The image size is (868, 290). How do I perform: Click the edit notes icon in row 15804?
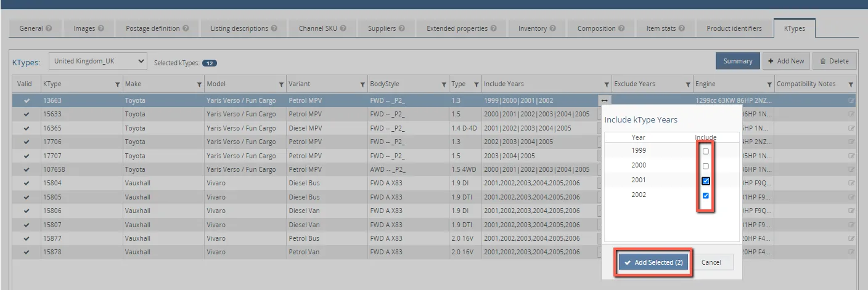point(851,183)
